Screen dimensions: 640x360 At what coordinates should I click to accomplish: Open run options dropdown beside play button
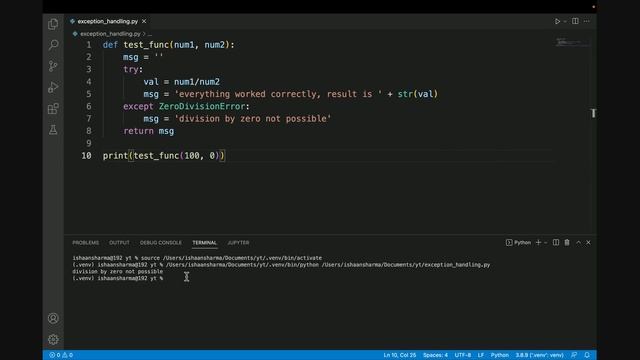(x=565, y=21)
